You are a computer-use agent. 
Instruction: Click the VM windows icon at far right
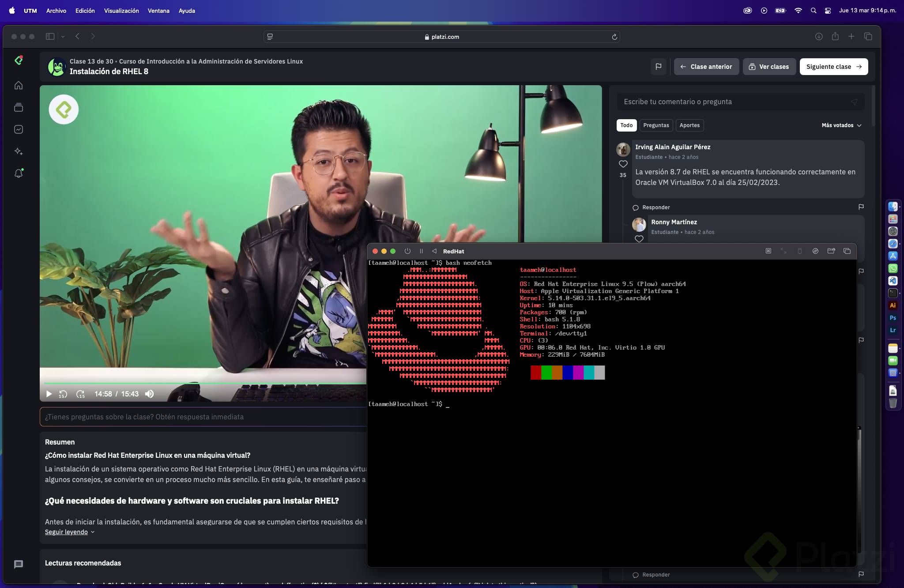point(847,251)
